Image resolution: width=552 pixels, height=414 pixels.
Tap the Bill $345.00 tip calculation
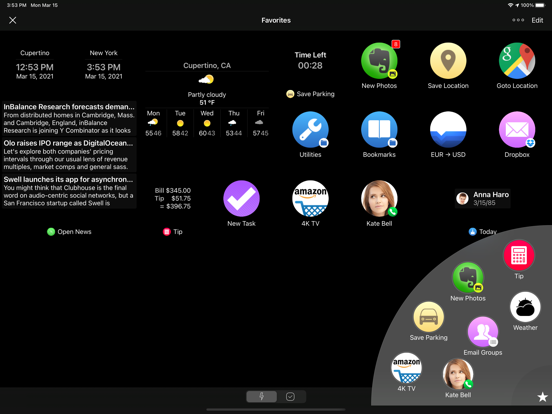pyautogui.click(x=173, y=199)
